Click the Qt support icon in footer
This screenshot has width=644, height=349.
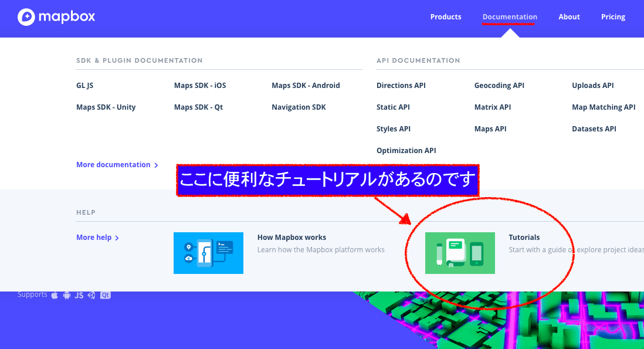pyautogui.click(x=105, y=295)
